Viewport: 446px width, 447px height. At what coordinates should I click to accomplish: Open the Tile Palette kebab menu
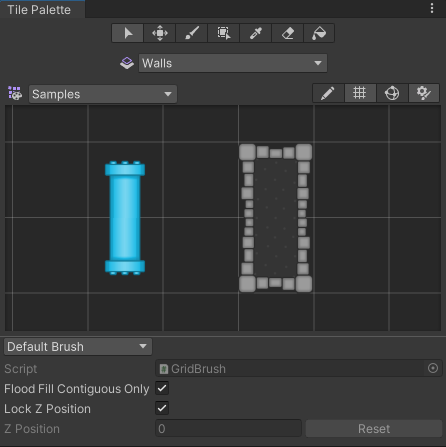click(x=432, y=8)
